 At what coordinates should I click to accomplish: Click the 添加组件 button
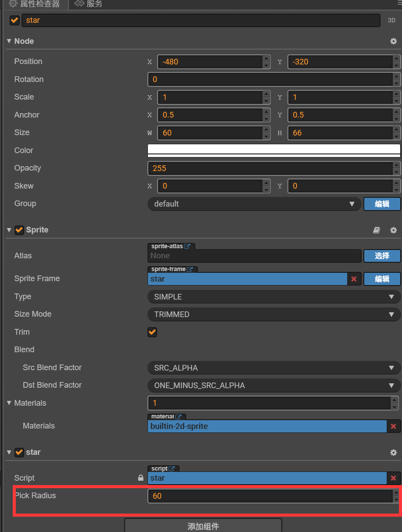[x=203, y=526]
